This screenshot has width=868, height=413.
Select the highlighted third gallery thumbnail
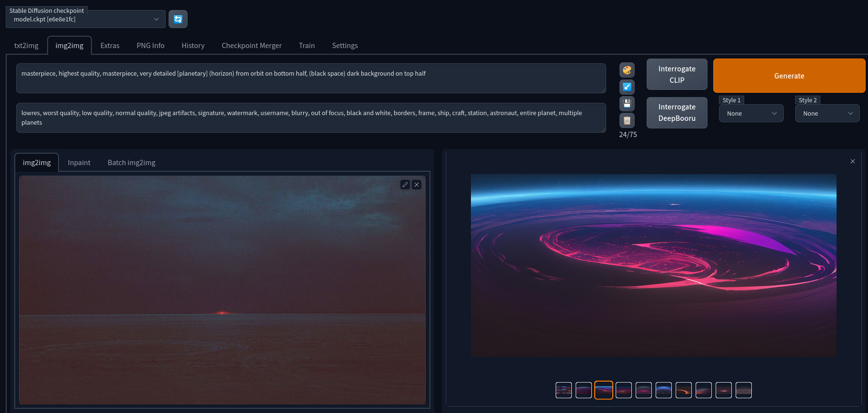[604, 390]
